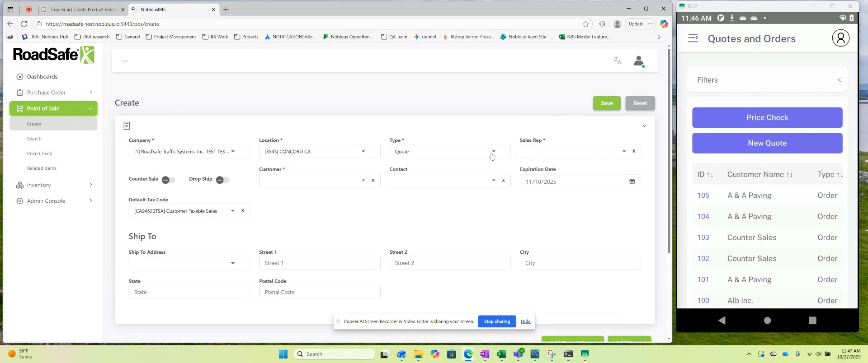
Task: Click the Postal Code input field
Action: (320, 292)
